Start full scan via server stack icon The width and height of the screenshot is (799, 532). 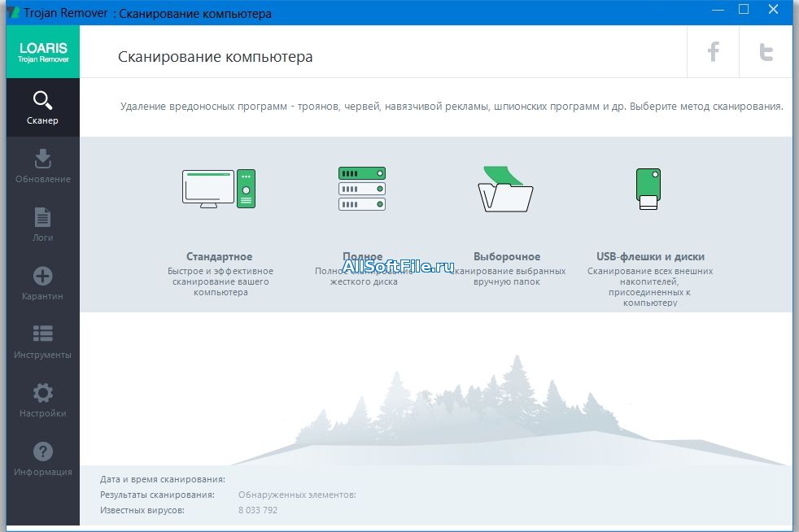[x=362, y=189]
